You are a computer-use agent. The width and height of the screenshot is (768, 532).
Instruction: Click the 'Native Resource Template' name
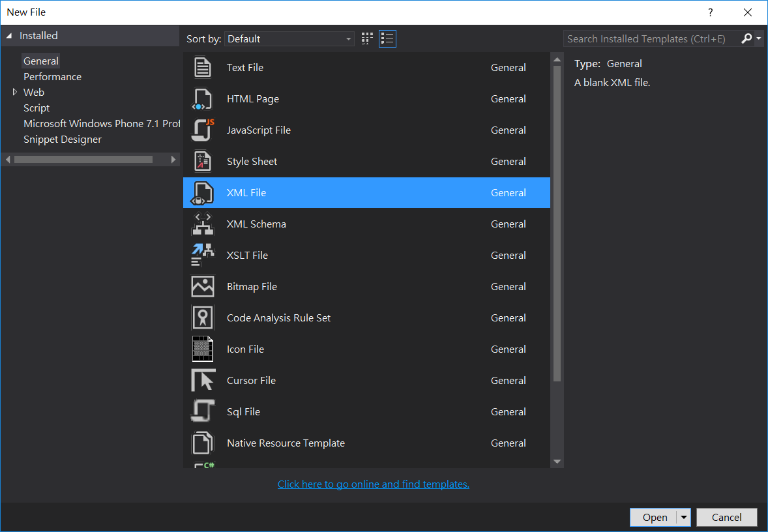point(286,443)
